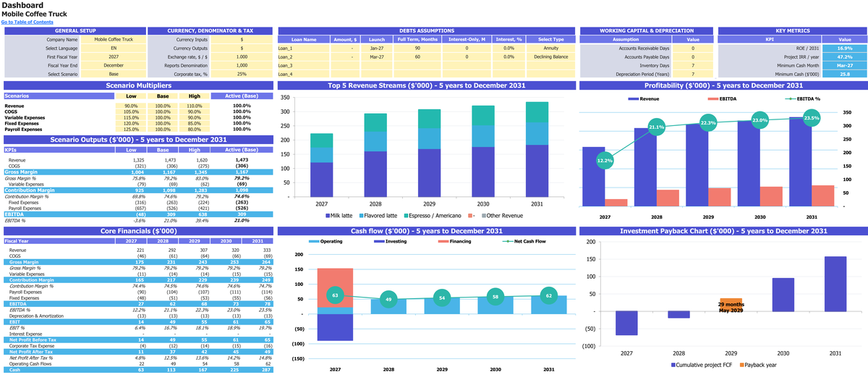
Task: Select the 23.5% EBITDA marker for 2031
Action: click(812, 118)
